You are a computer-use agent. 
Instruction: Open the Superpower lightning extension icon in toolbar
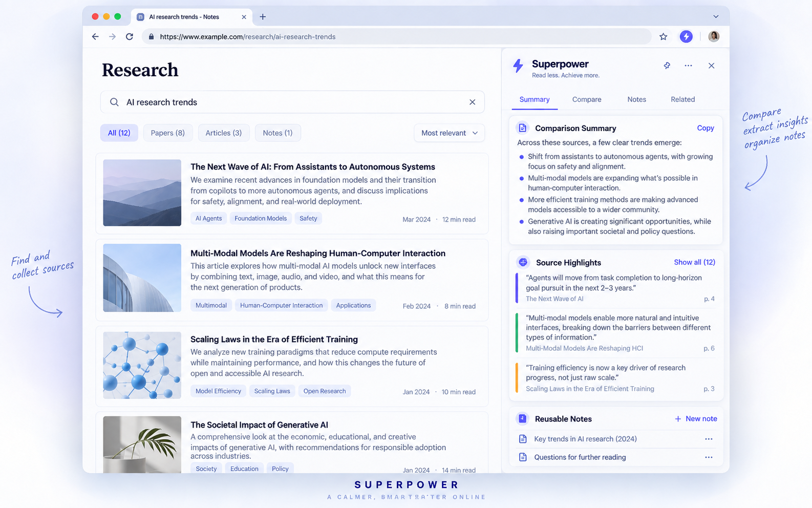tap(686, 36)
